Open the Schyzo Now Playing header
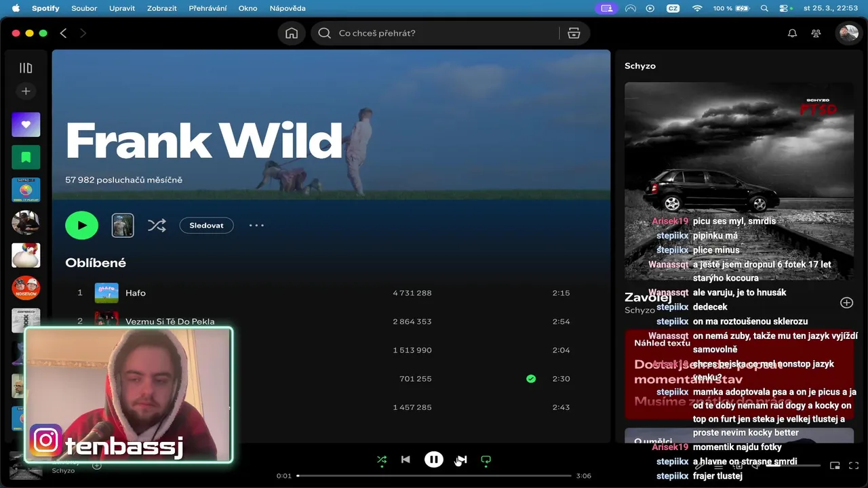 pos(640,66)
